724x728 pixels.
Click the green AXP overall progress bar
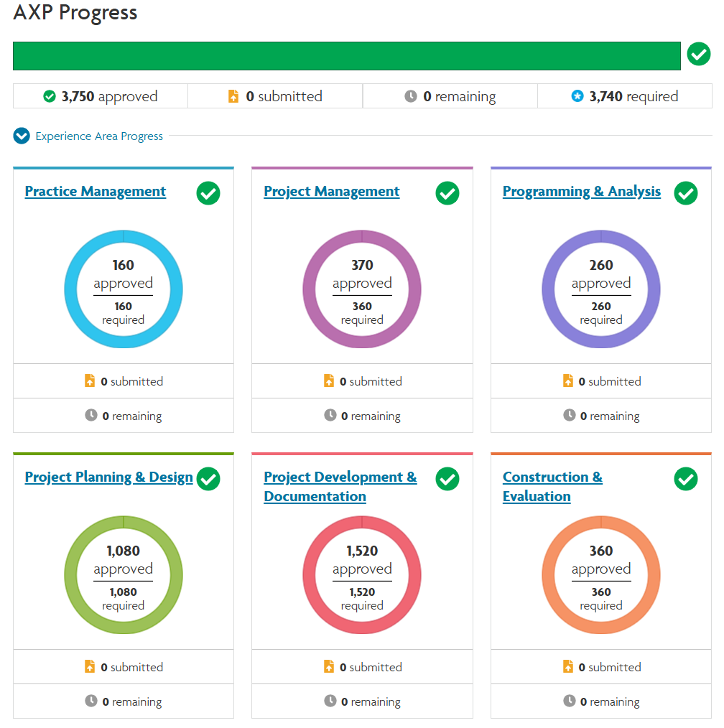click(x=346, y=56)
